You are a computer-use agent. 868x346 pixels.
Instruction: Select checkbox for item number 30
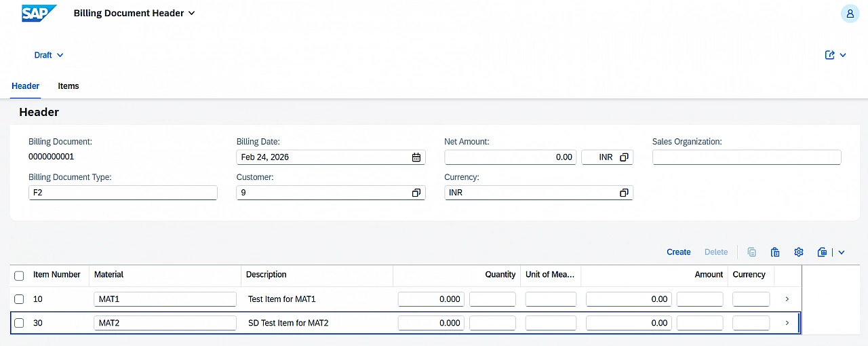(x=19, y=323)
